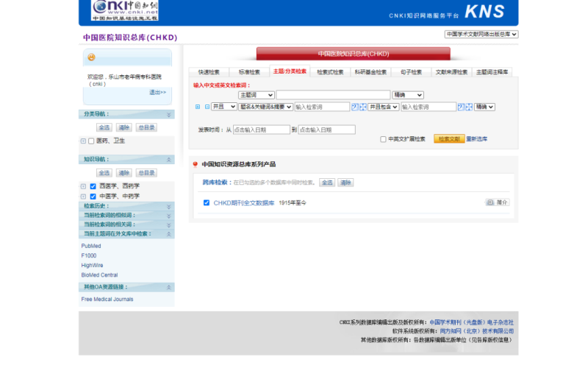Click 清除 next to 跨库检索
Screen dimensions: 588x368
pos(345,183)
